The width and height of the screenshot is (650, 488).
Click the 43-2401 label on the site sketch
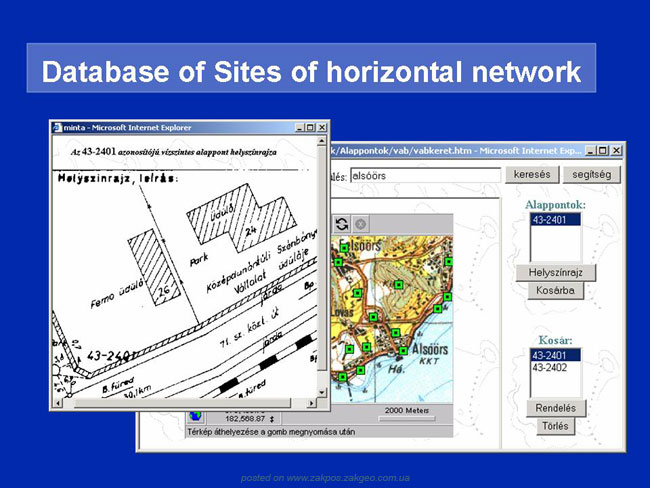[x=110, y=356]
